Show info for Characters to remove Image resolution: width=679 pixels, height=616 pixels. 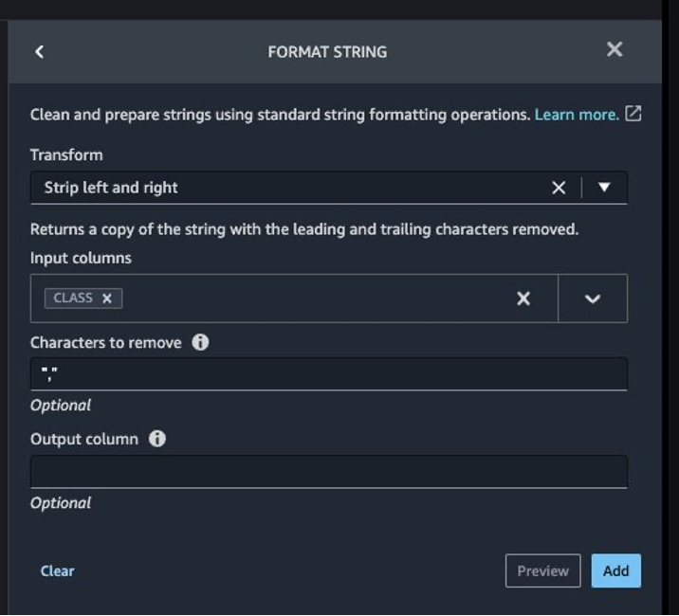(x=200, y=342)
